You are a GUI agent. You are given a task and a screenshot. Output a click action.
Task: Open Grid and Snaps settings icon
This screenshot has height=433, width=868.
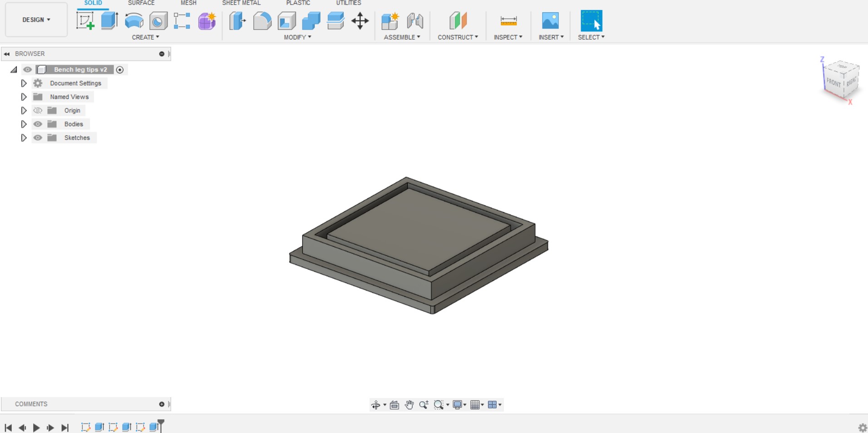pyautogui.click(x=475, y=405)
